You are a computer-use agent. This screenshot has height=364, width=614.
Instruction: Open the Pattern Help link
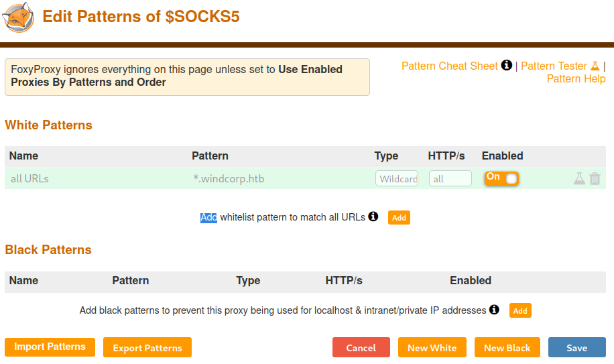tap(576, 78)
